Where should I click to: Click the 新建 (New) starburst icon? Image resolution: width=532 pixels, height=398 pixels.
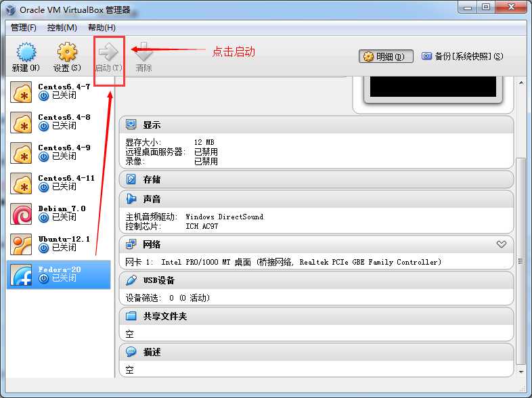(26, 52)
